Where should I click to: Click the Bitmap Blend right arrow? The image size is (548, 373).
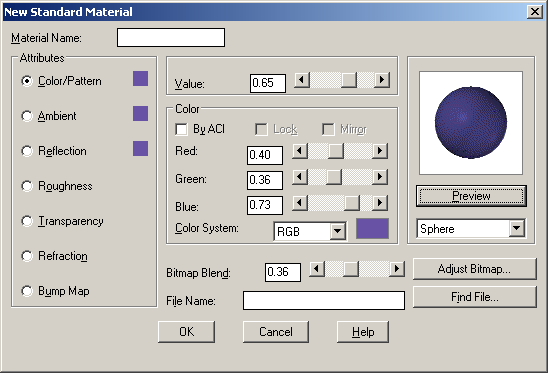coord(397,269)
